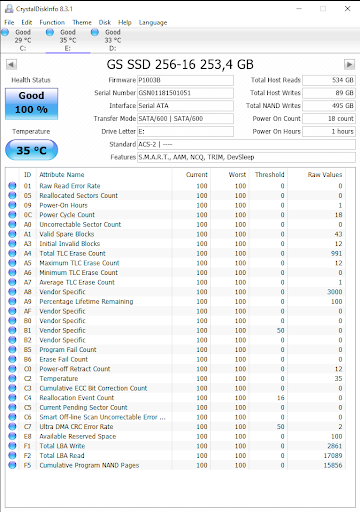Click the Serial Number field
The image size is (360, 512).
pyautogui.click(x=185, y=93)
